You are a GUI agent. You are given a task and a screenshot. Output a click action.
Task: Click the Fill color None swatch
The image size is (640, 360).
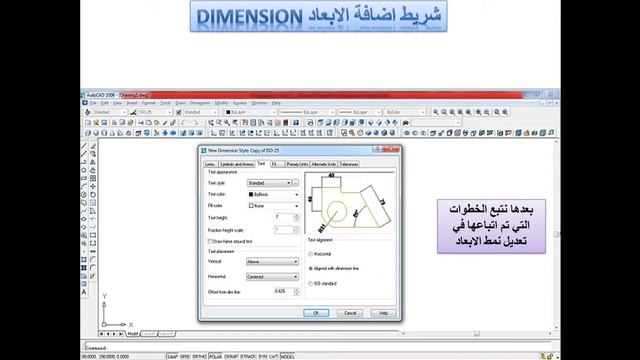point(251,206)
